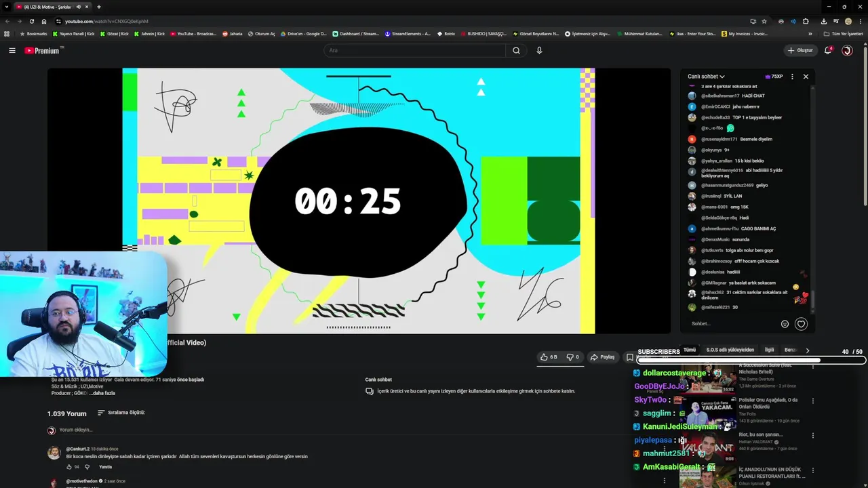Open the 'Tüm Yer İşaretleri' folder
The height and width of the screenshot is (488, 868).
click(x=843, y=33)
